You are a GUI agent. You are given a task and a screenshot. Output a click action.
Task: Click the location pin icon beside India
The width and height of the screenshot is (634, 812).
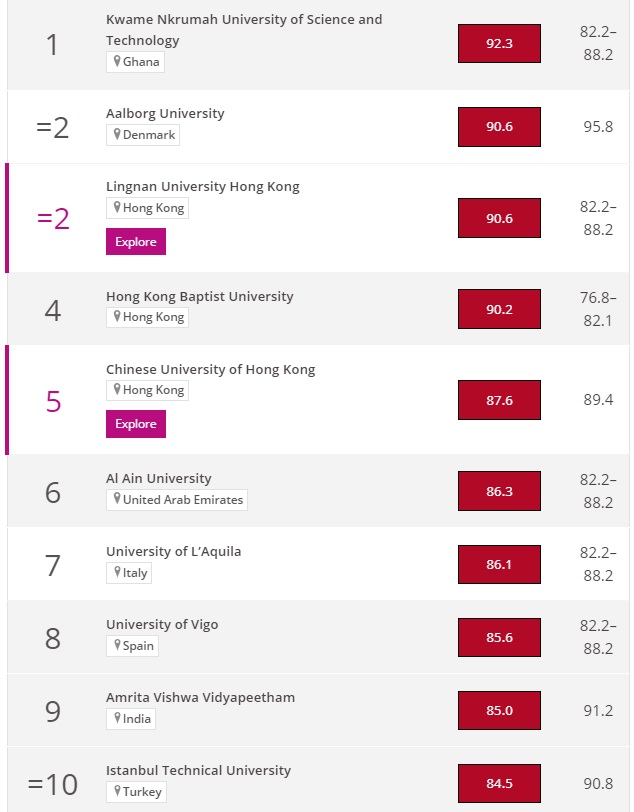117,719
